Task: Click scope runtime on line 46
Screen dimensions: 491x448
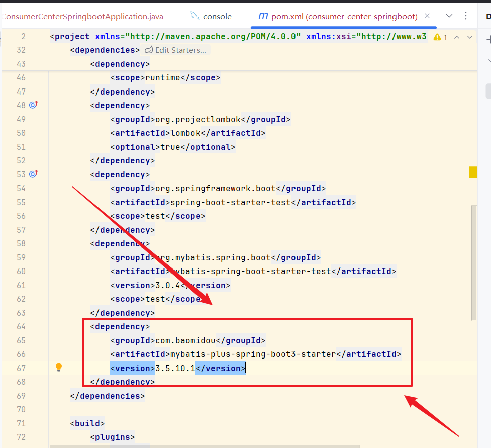Action: click(x=165, y=78)
